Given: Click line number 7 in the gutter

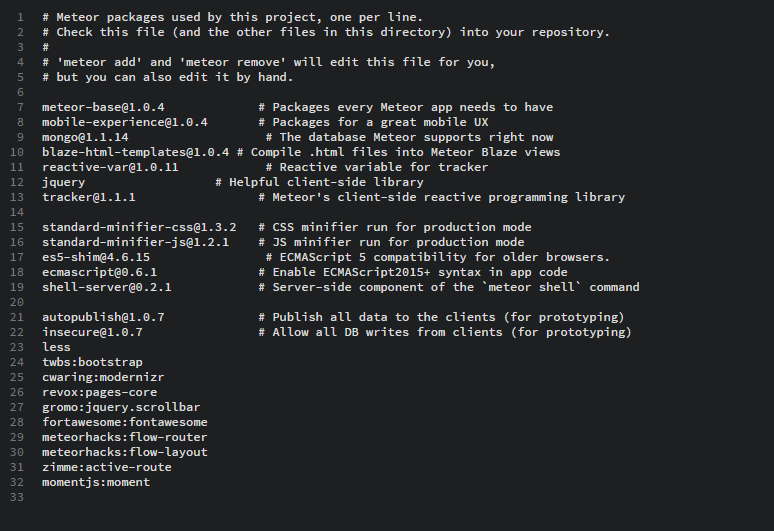Looking at the screenshot, I should (20, 107).
